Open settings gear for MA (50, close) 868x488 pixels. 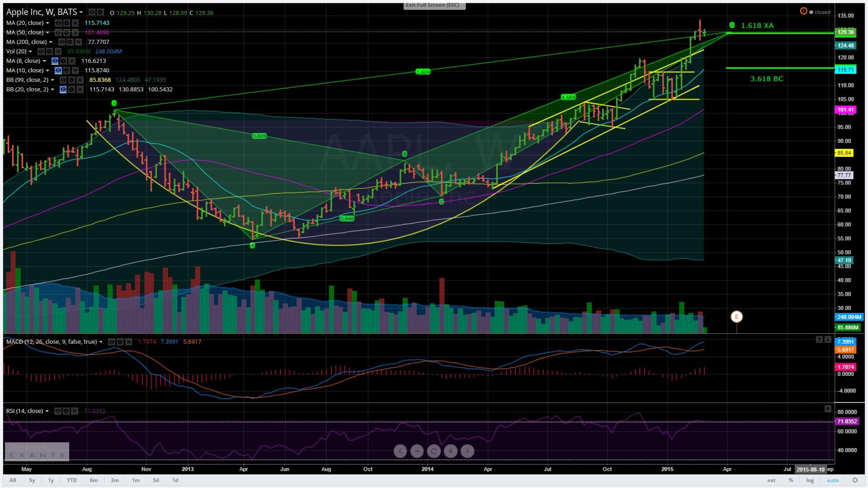pyautogui.click(x=66, y=33)
